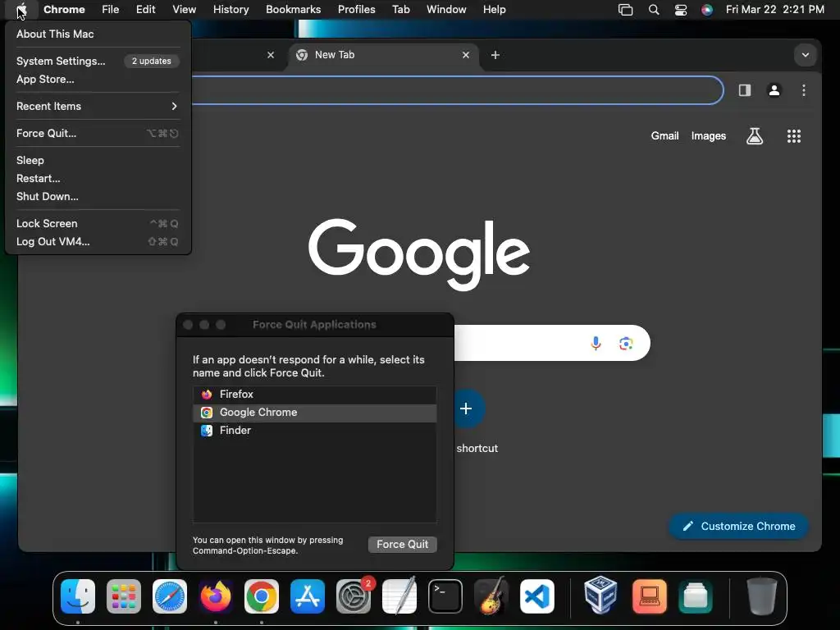Screen dimensions: 840x630
Task: Open the Images link
Action: 708,136
